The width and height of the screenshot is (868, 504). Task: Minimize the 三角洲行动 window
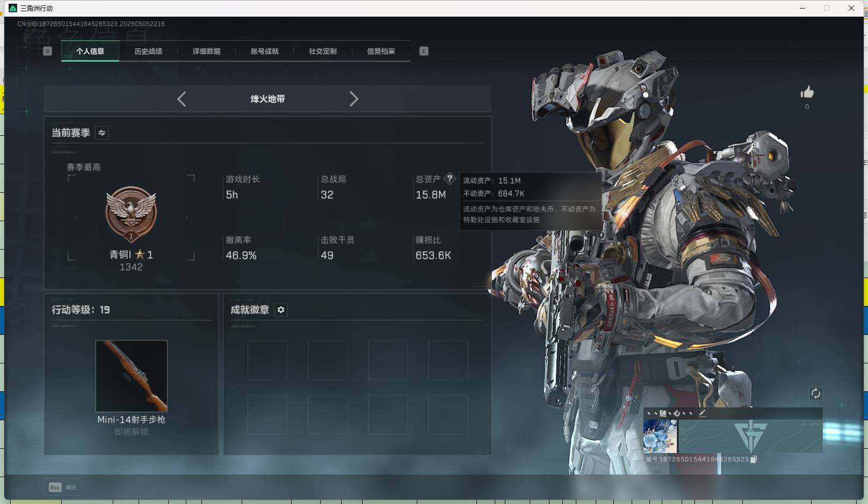802,8
